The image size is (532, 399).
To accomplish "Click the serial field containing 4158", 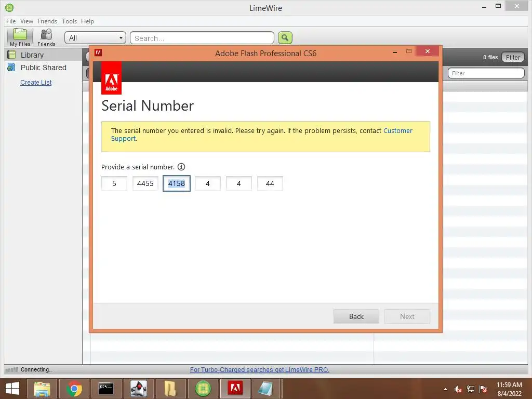I will click(x=177, y=183).
